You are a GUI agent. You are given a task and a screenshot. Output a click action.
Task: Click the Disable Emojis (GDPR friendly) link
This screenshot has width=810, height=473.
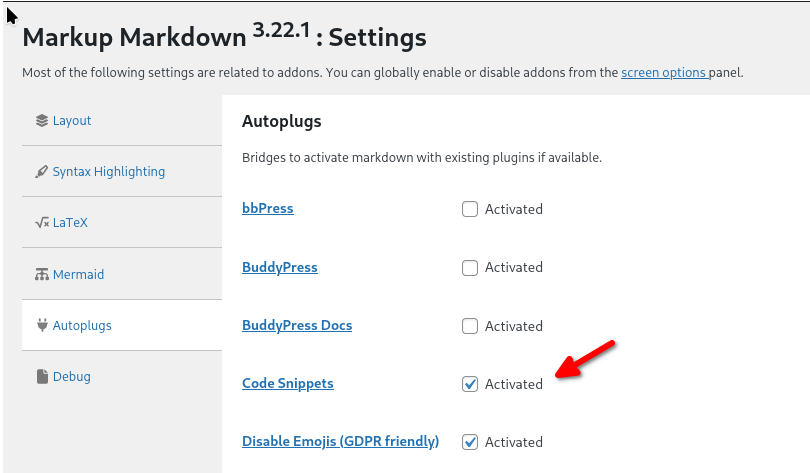click(x=340, y=441)
